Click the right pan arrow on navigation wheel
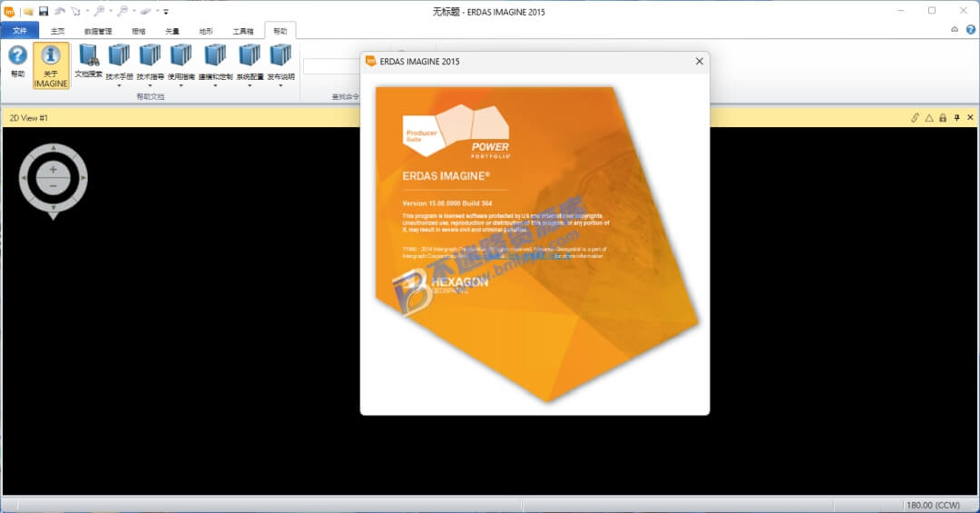Image resolution: width=980 pixels, height=513 pixels. (83, 178)
